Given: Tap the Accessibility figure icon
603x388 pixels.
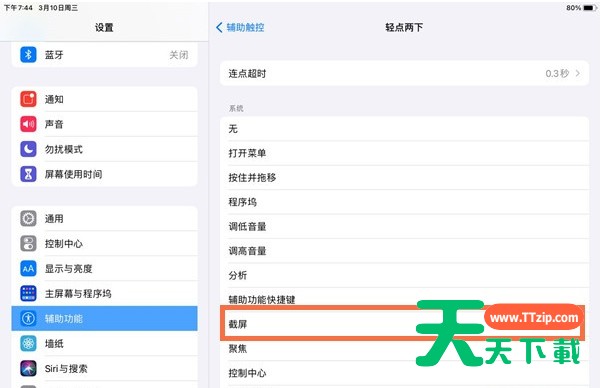Looking at the screenshot, I should 28,318.
